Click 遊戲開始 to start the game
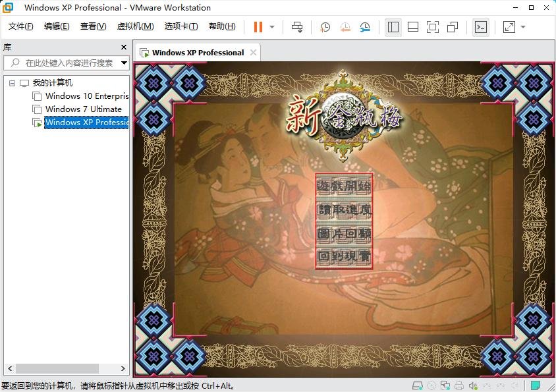Screen dimensions: 556x392 point(344,186)
